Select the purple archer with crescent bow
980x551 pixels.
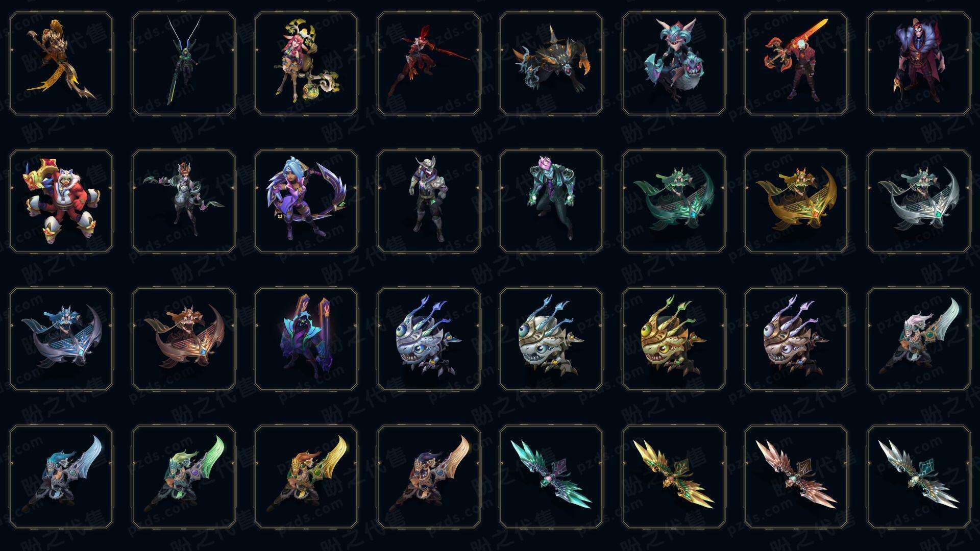(306, 202)
